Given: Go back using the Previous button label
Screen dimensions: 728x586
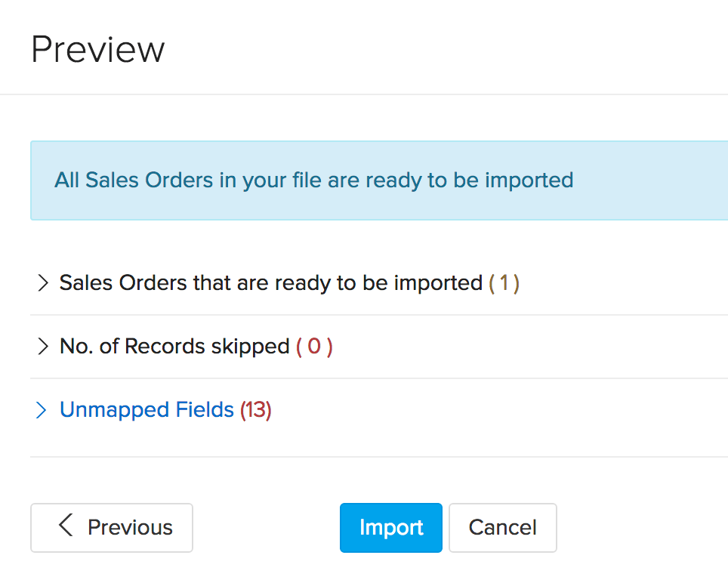Looking at the screenshot, I should pos(130,527).
